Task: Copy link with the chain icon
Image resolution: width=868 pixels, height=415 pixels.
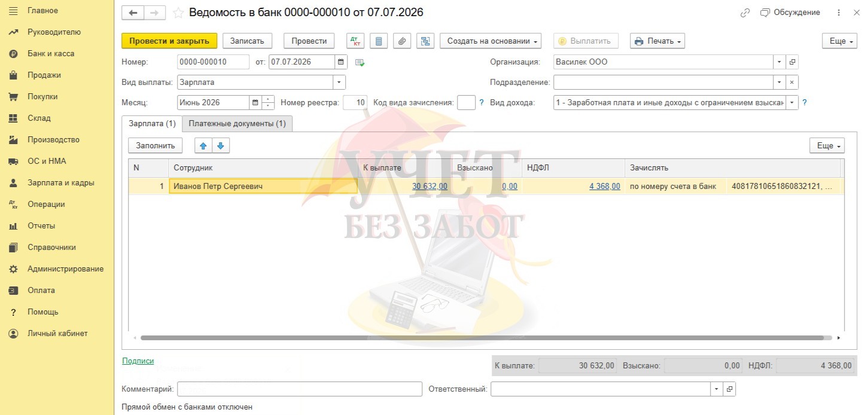Action: [x=745, y=13]
